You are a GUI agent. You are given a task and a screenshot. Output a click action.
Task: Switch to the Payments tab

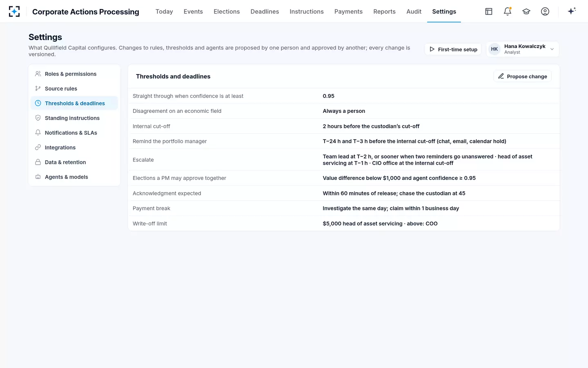point(348,11)
